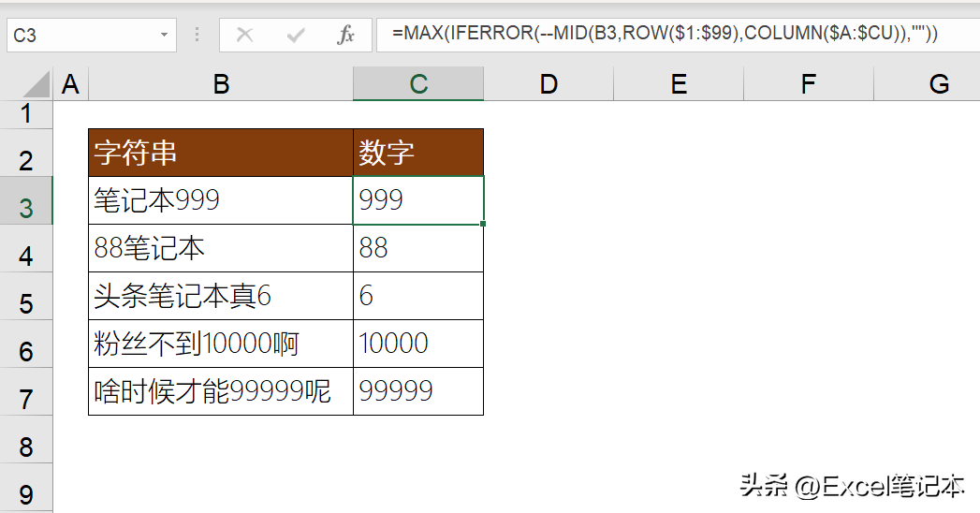The image size is (980, 513).
Task: Select column B header
Action: pyautogui.click(x=221, y=84)
